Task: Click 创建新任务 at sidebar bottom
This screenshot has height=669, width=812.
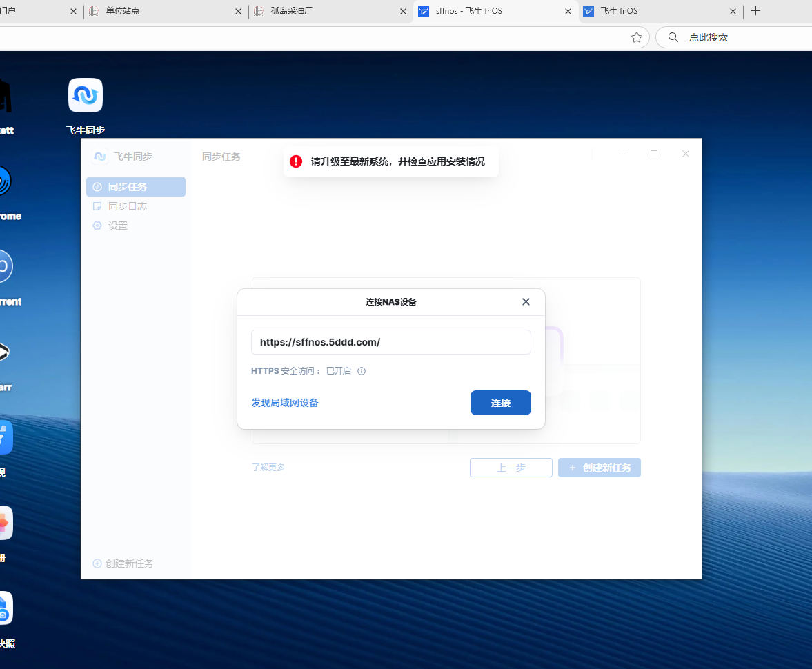Action: pos(123,563)
